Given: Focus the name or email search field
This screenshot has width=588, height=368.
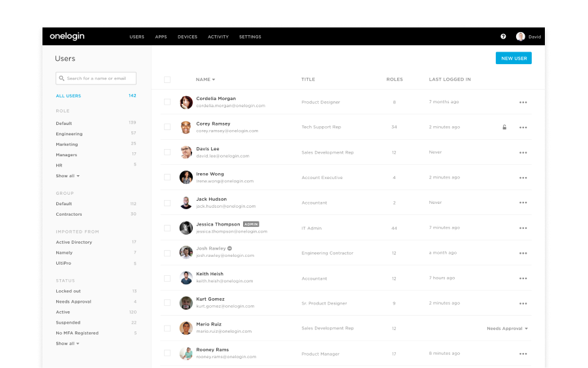Looking at the screenshot, I should pyautogui.click(x=96, y=78).
